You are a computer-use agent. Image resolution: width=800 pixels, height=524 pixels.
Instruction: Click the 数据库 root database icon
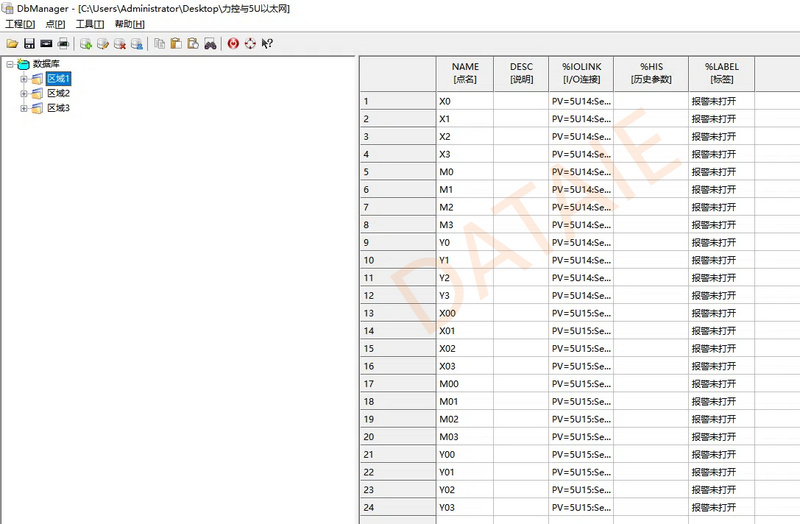click(x=23, y=64)
